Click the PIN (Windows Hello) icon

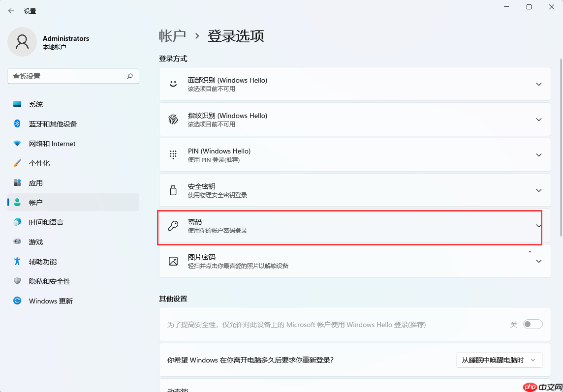173,154
